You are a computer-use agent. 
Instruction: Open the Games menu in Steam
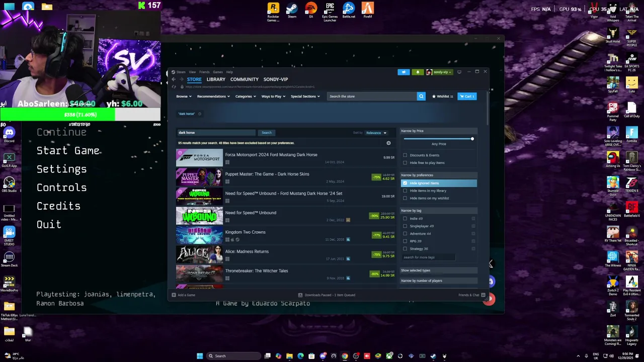coord(218,72)
